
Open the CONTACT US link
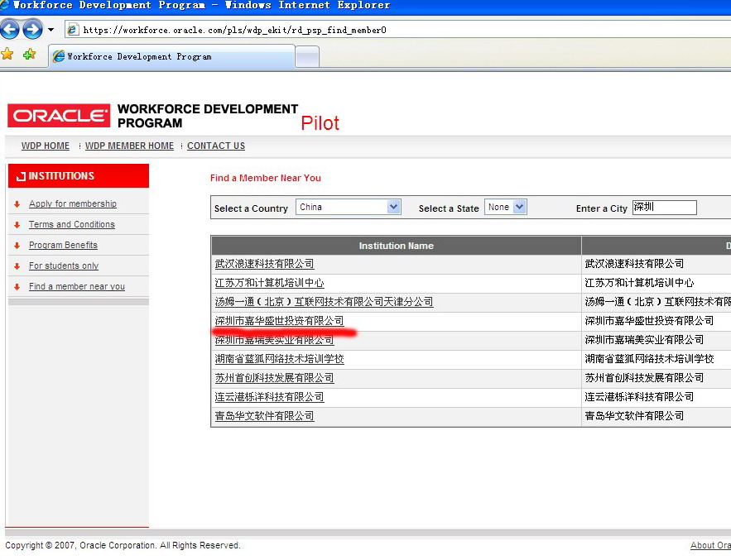coord(216,146)
